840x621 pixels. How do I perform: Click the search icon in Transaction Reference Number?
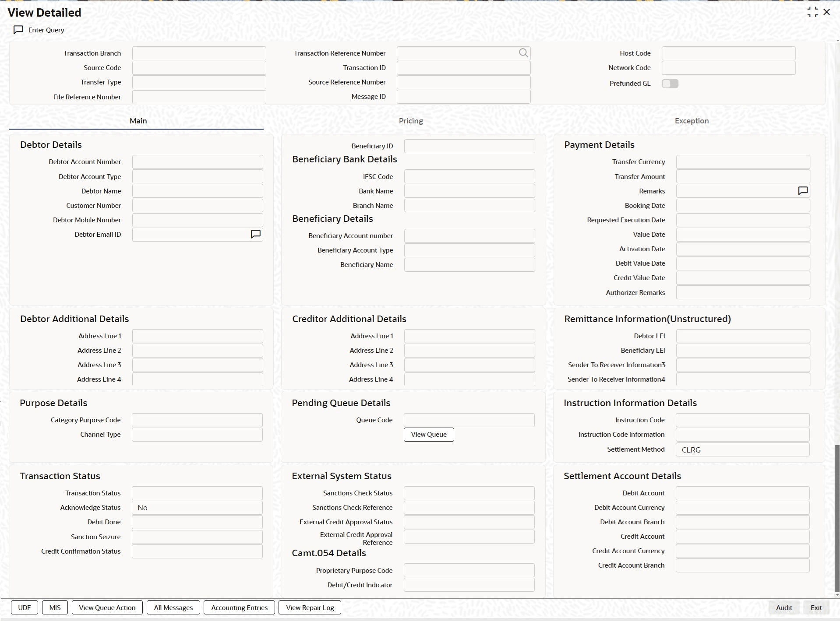pyautogui.click(x=523, y=53)
